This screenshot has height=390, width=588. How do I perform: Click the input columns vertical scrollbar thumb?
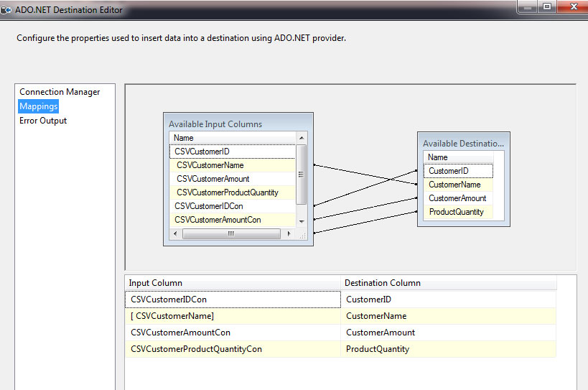pos(301,175)
